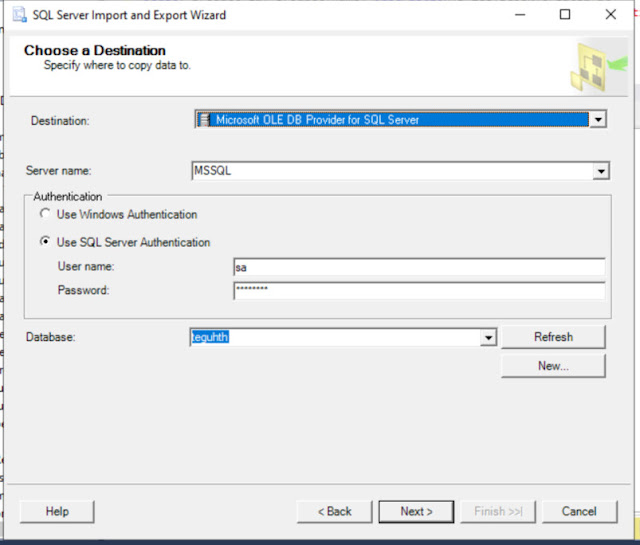
Task: Click the Destination combo box showing OLE DB Provider
Action: (401, 120)
